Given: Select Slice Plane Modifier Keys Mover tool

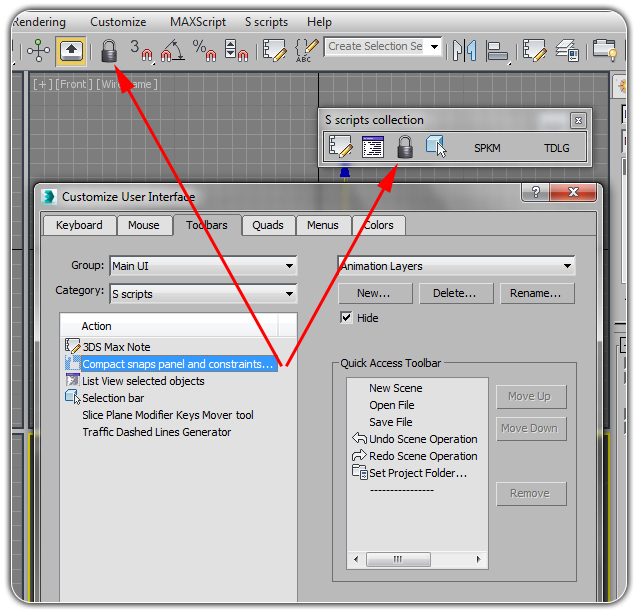Looking at the screenshot, I should click(x=168, y=415).
